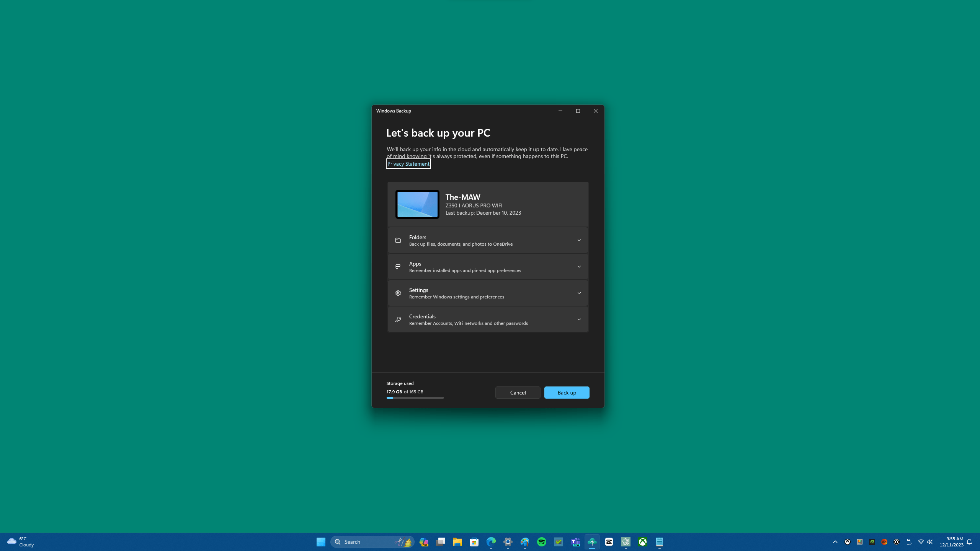
Task: Open the Privacy Statement link
Action: click(408, 163)
